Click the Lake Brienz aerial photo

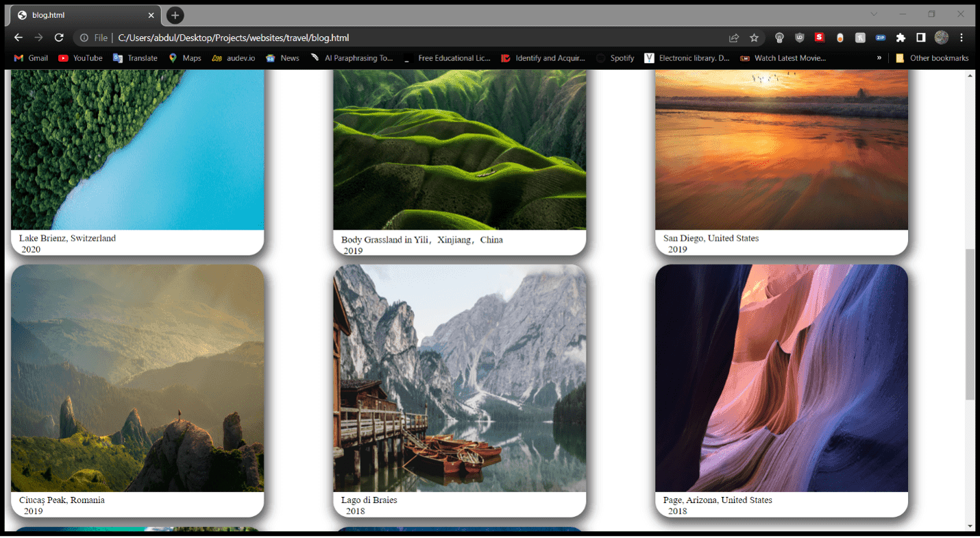pos(138,149)
